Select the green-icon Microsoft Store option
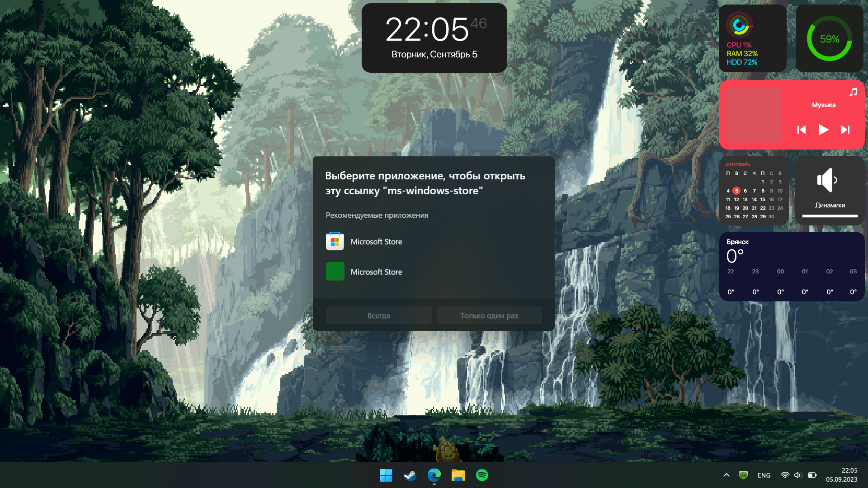Screen dimensions: 868x488 (433, 272)
